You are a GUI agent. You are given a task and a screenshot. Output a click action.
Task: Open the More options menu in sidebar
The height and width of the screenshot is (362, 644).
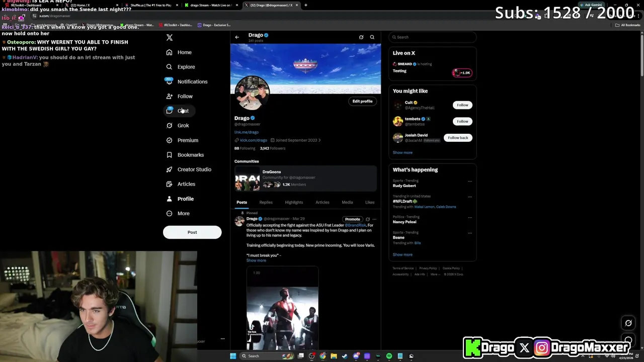point(178,213)
